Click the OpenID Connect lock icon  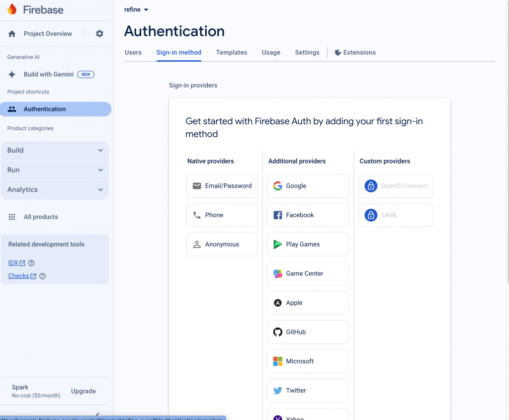371,186
